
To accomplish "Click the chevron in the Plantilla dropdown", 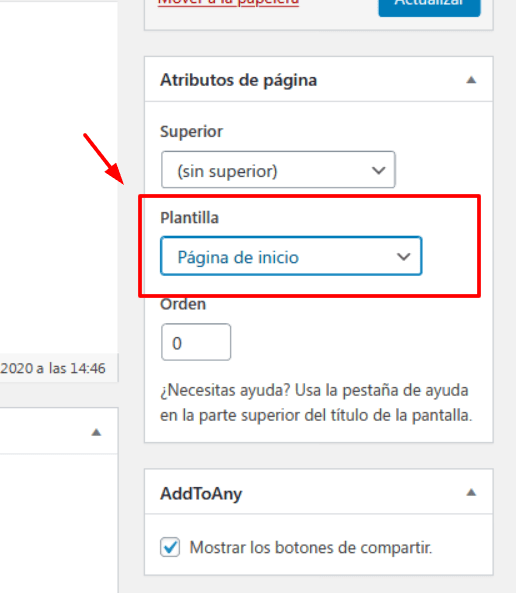I will [x=404, y=257].
